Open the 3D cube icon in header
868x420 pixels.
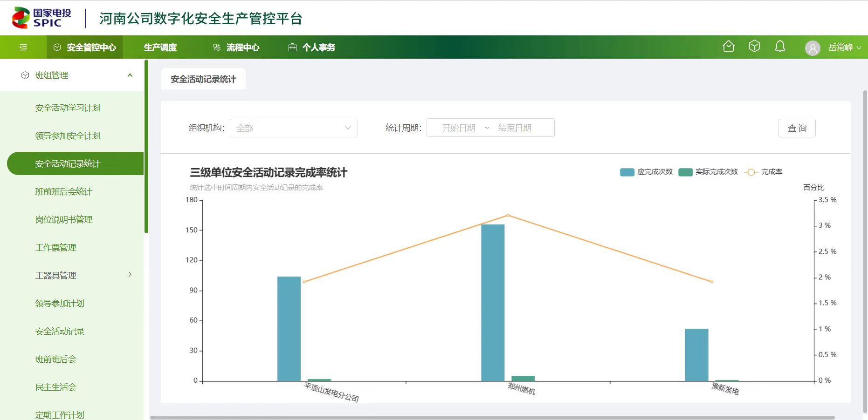[x=754, y=46]
